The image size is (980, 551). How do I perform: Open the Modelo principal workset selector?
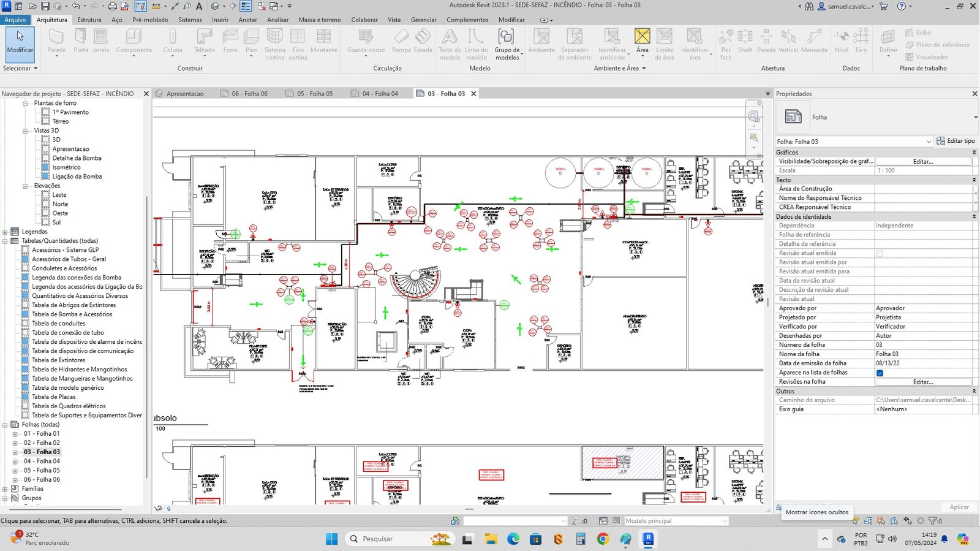click(x=676, y=521)
